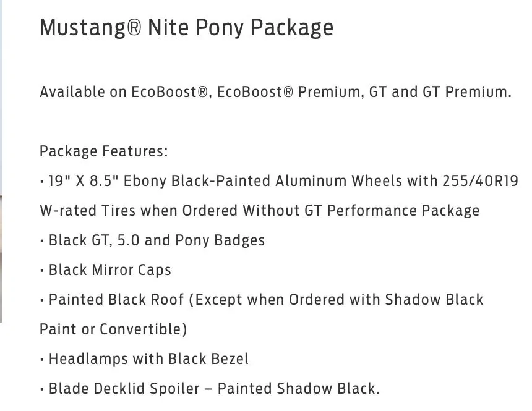Click the 'Blade Decklid Spoiler' bullet item
532x411 pixels.
pos(210,389)
